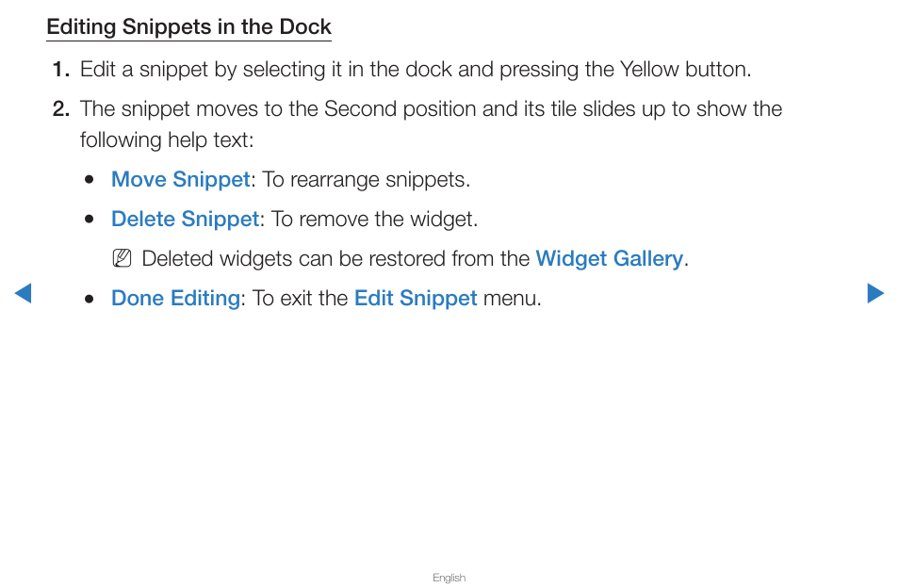Click the Editing Snippets in the Dock heading
Viewport: 899px width, 588px height.
point(189,27)
